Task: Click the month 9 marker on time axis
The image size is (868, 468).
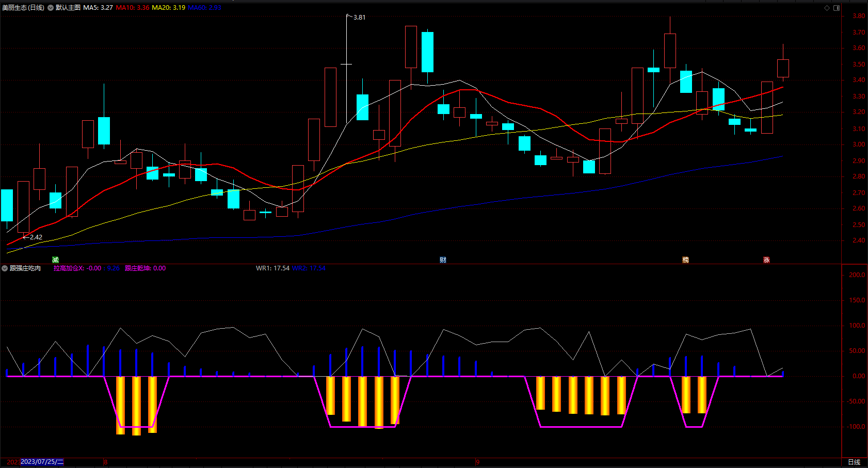Action: 478,462
